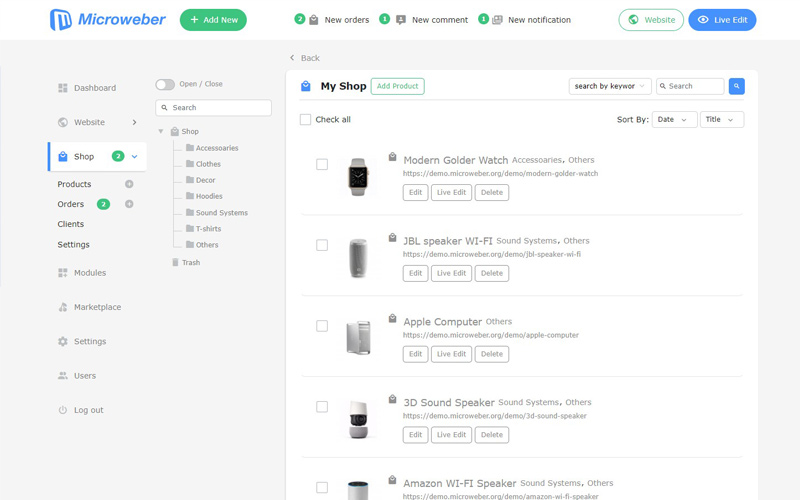Click the Hoodies folder icon
The image size is (800, 500).
click(190, 196)
